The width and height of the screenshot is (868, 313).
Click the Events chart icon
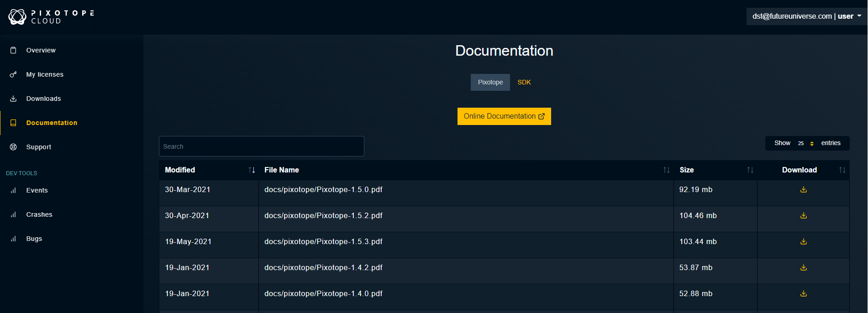tap(13, 190)
